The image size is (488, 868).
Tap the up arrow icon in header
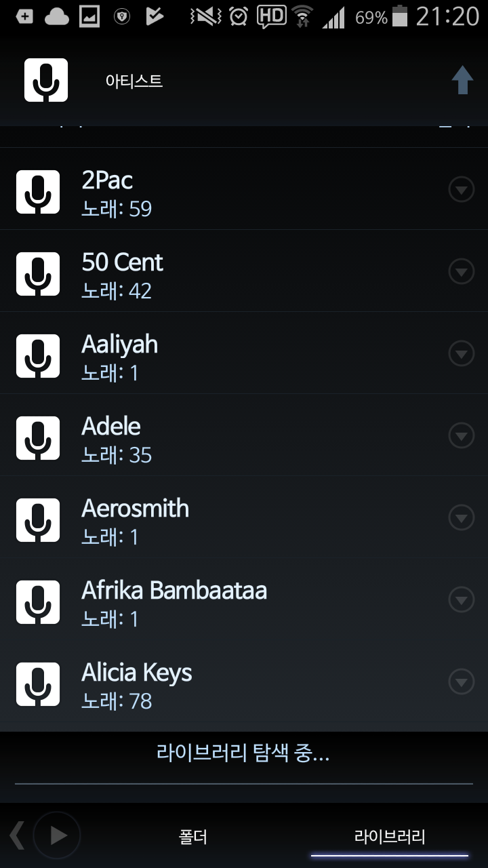[x=462, y=81]
